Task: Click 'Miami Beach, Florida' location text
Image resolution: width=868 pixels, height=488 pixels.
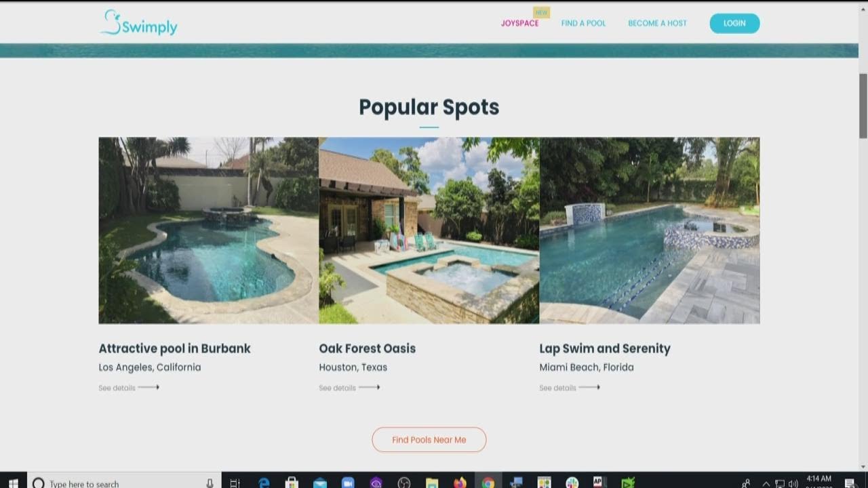Action: click(x=587, y=367)
